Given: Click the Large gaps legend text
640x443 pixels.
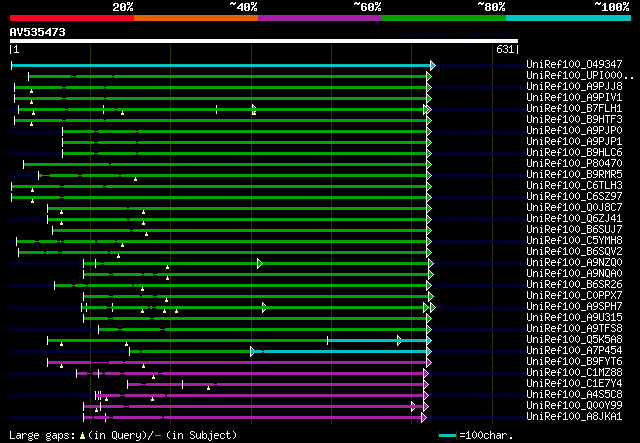Looking at the screenshot, I should 123,435.
